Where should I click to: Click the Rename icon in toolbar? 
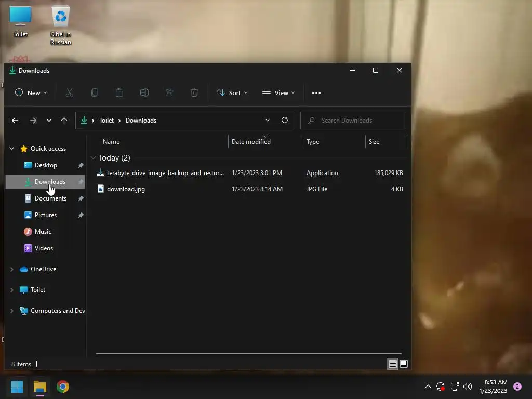click(144, 92)
